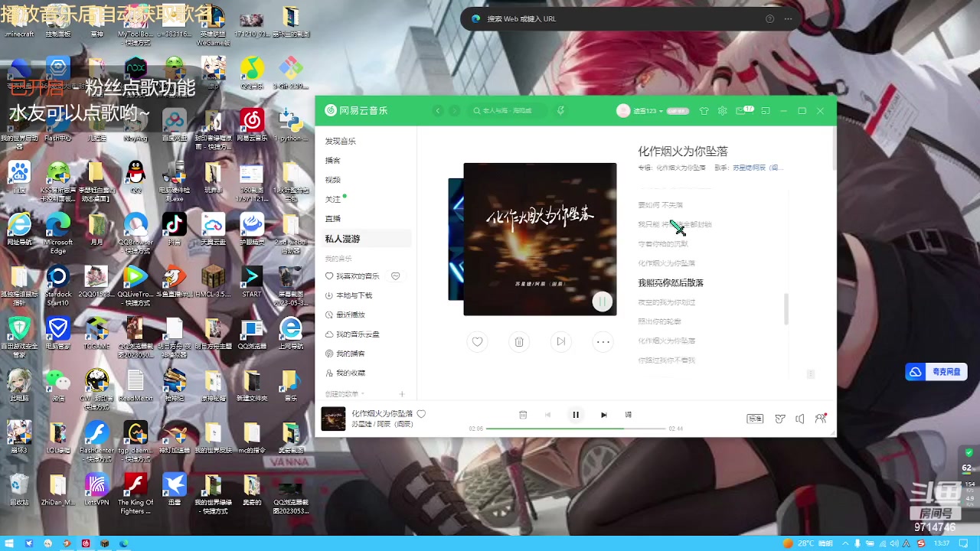
Task: Select 私人漫游 in sidebar
Action: point(365,239)
